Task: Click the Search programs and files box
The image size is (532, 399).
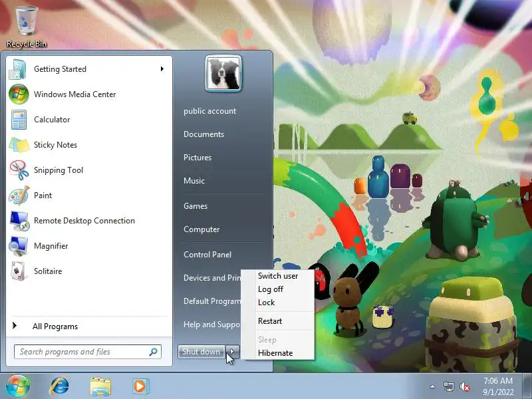Action: (x=88, y=352)
